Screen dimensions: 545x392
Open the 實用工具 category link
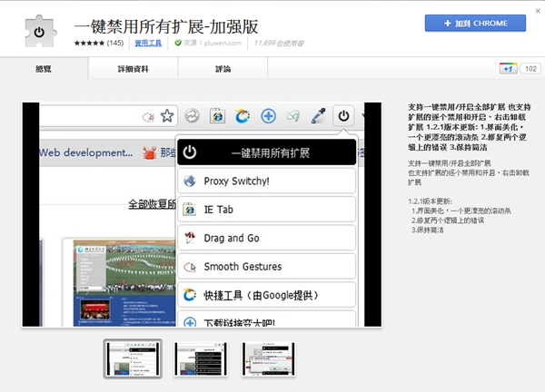(147, 43)
